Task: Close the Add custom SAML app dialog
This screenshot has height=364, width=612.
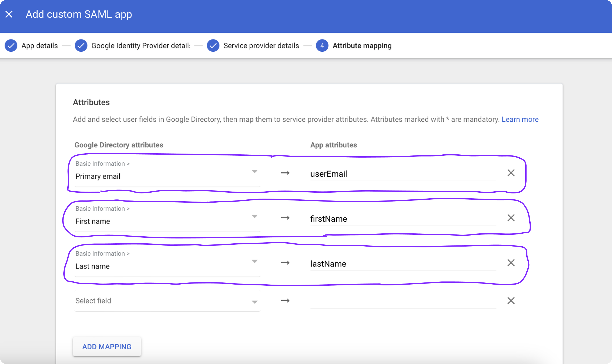Action: tap(9, 14)
